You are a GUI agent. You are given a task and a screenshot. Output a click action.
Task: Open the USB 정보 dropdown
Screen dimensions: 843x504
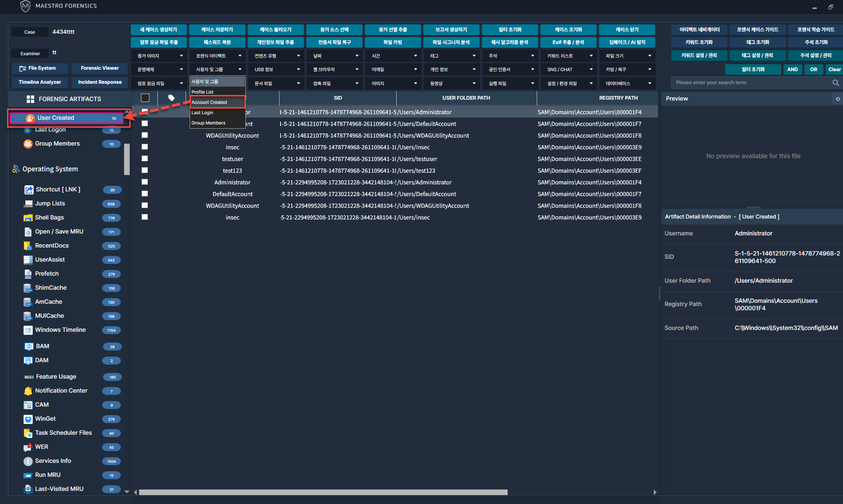[277, 69]
